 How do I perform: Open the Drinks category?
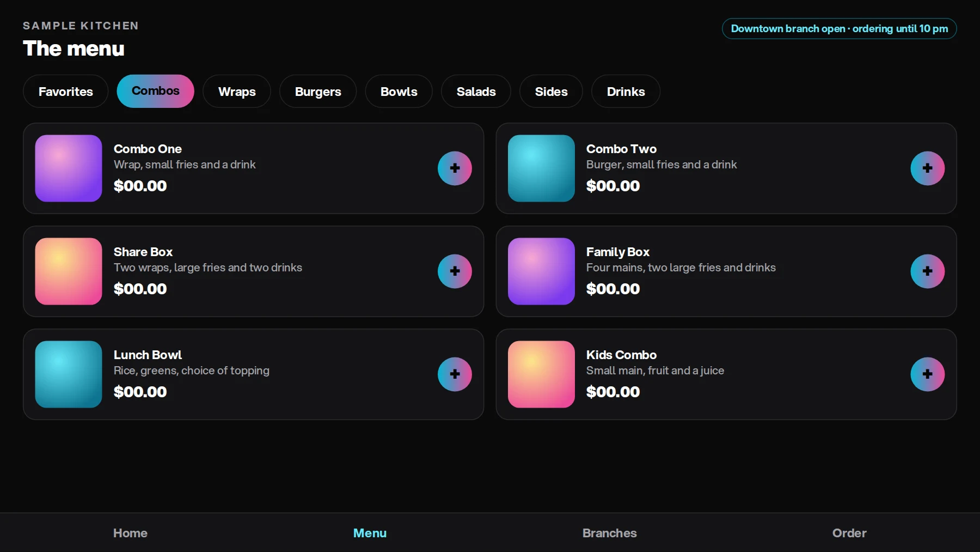point(626,92)
